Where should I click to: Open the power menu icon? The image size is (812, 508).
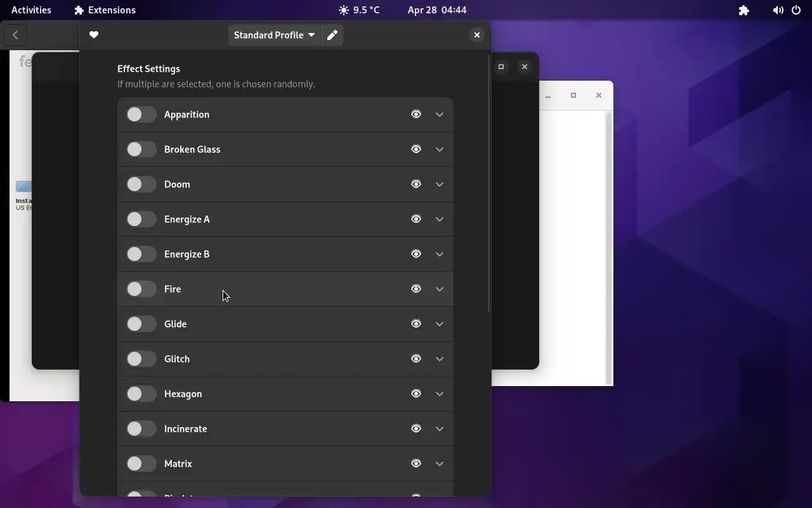coord(796,10)
